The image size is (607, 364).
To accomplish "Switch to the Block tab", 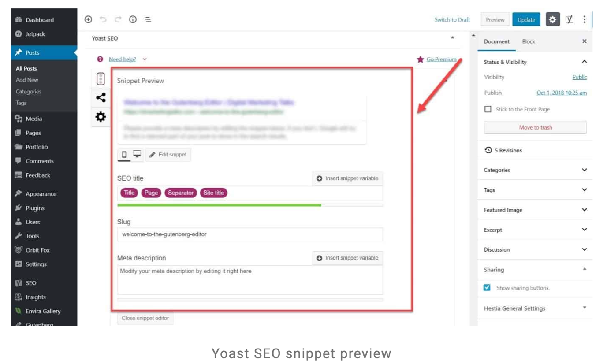I will pos(528,41).
